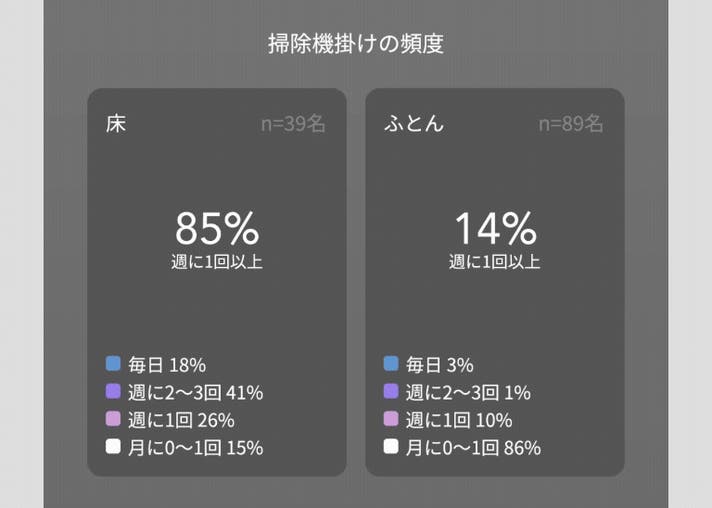Select the 14% figure in ふとん card
The image size is (712, 508).
[495, 228]
